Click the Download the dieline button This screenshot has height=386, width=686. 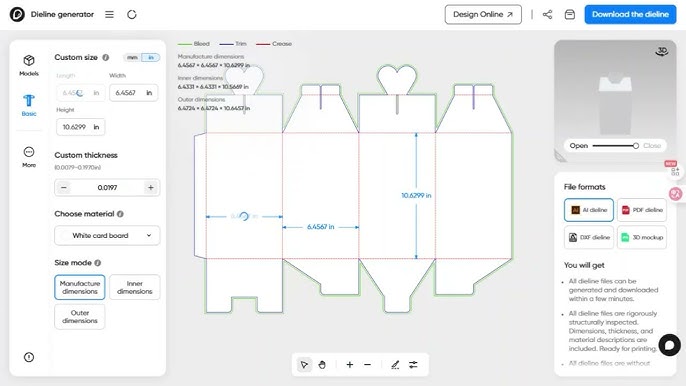630,14
